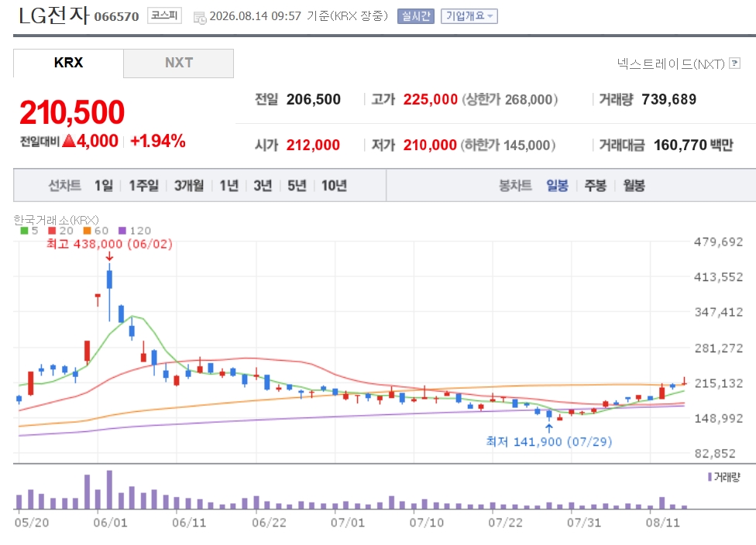The height and width of the screenshot is (545, 756).
Task: Click the purple 120-day average legend swatch
Action: tap(122, 231)
